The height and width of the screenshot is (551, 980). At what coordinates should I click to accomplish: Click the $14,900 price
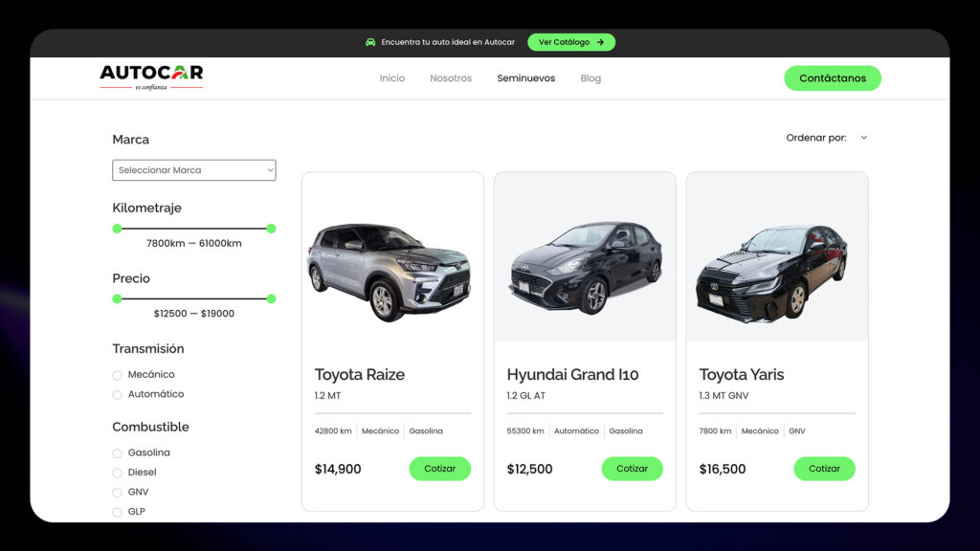point(338,469)
